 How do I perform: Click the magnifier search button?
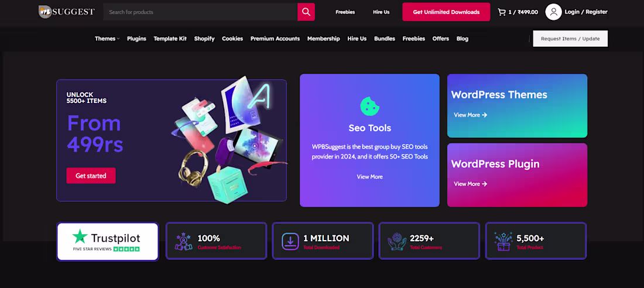[306, 12]
